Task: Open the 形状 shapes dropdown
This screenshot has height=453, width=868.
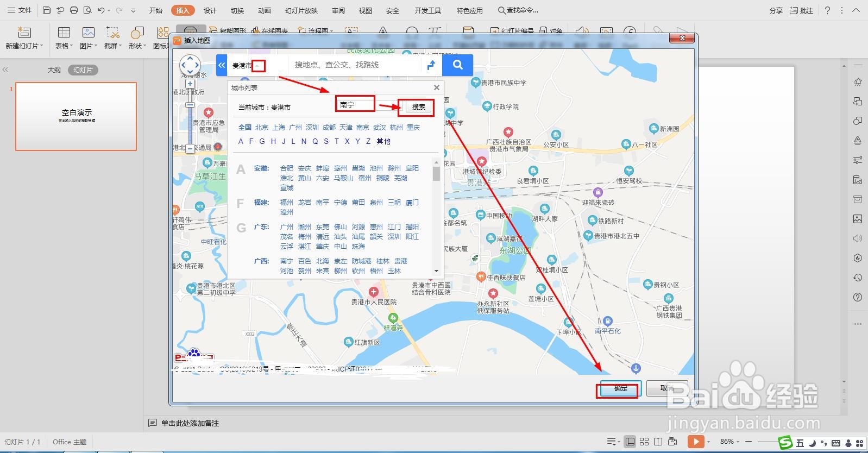Action: click(x=137, y=46)
